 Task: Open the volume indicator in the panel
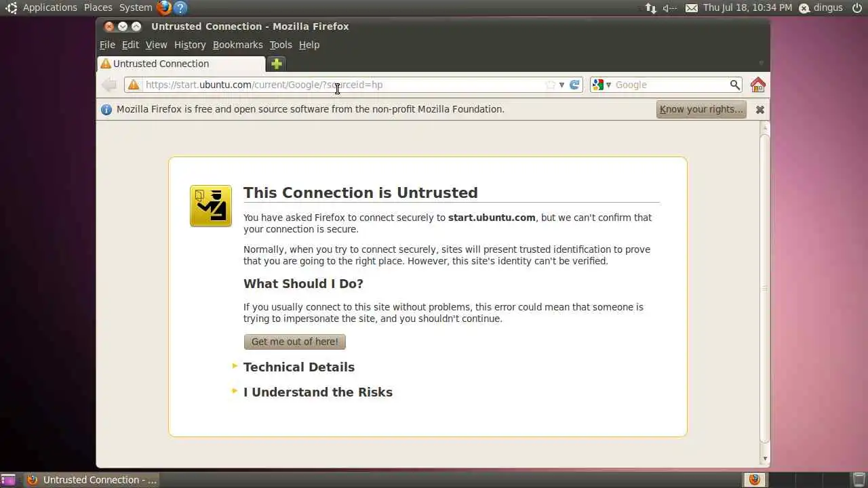tap(670, 8)
